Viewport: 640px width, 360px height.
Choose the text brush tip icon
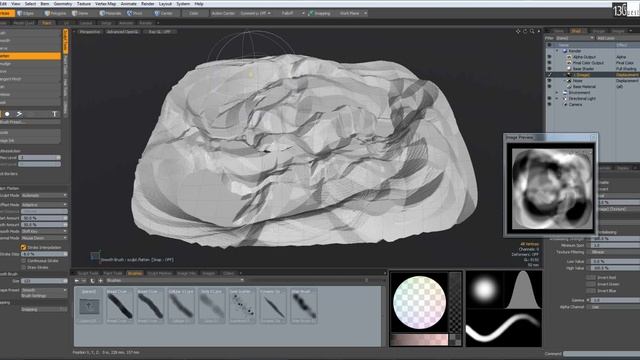[x=54, y=114]
